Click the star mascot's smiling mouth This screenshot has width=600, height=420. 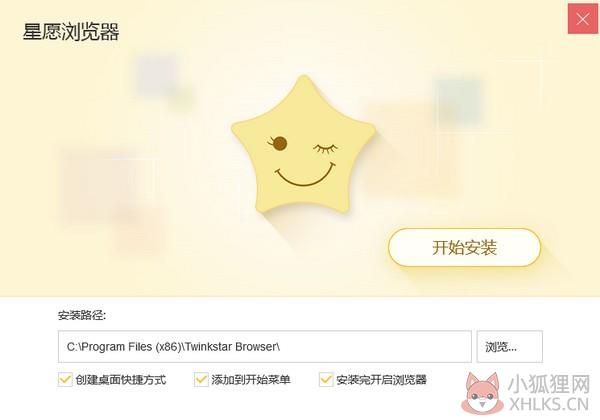point(305,175)
